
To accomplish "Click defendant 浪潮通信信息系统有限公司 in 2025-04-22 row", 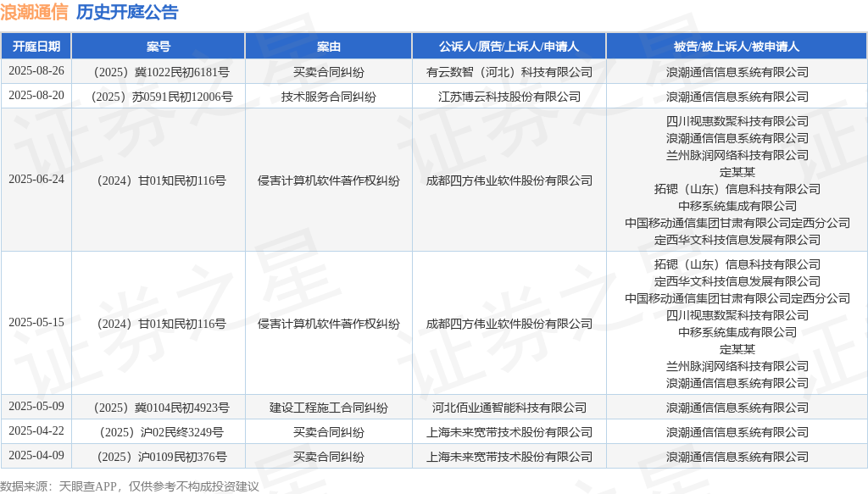I will [737, 432].
